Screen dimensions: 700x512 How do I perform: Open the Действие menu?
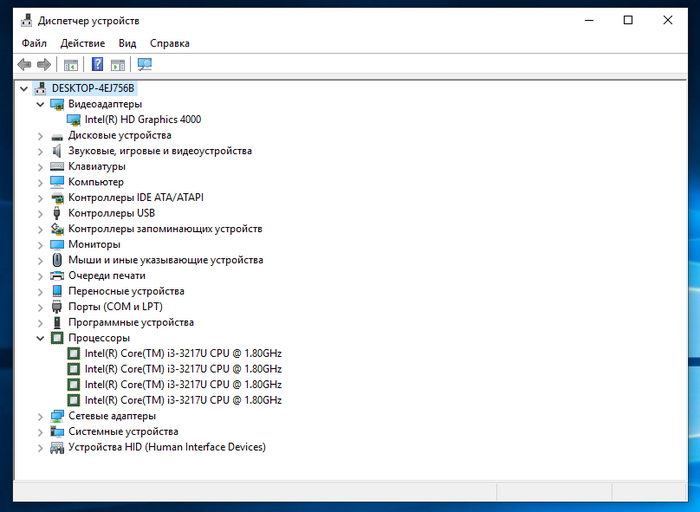tap(83, 43)
